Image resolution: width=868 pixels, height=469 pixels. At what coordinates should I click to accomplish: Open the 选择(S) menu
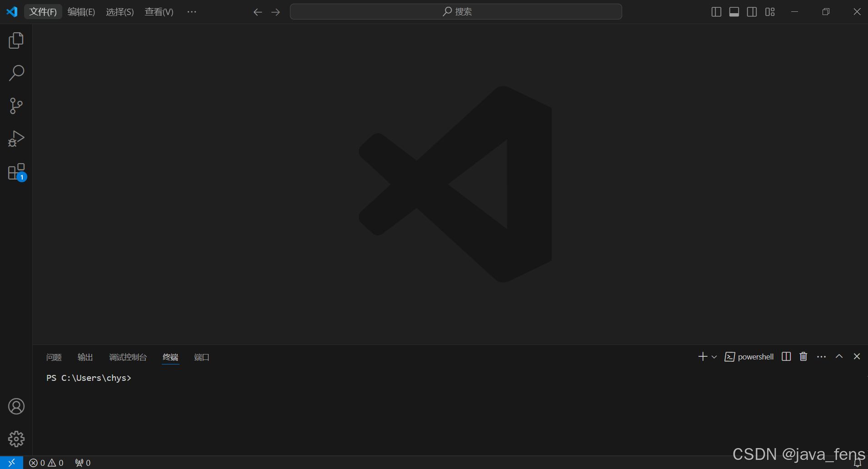click(120, 12)
